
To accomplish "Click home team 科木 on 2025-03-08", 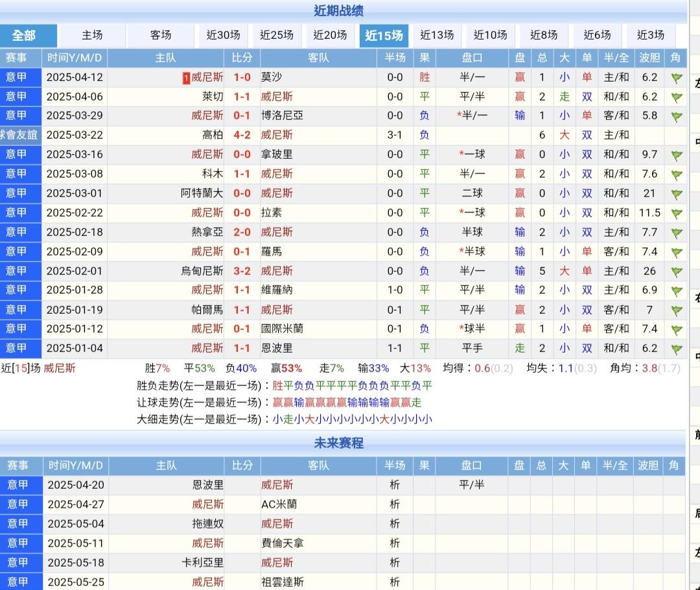I will [x=213, y=174].
